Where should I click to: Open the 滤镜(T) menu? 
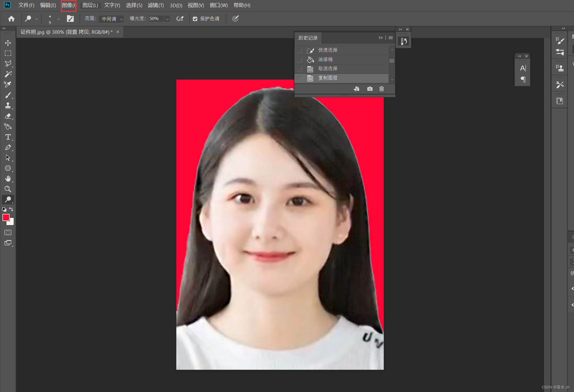point(155,5)
